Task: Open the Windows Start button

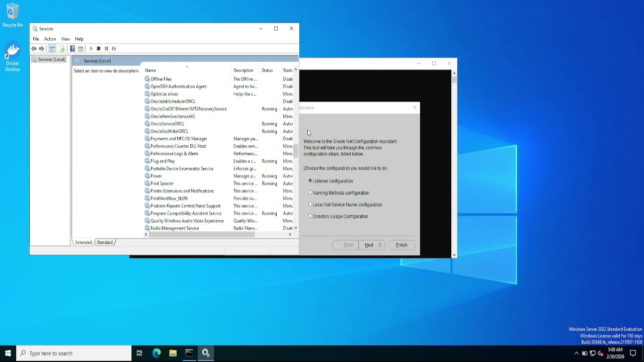Action: [8, 353]
